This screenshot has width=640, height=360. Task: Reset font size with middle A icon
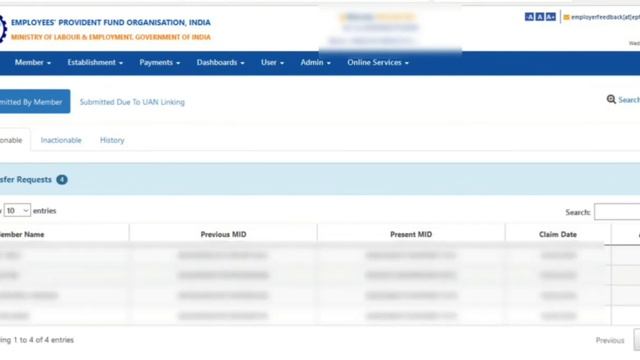click(x=540, y=17)
